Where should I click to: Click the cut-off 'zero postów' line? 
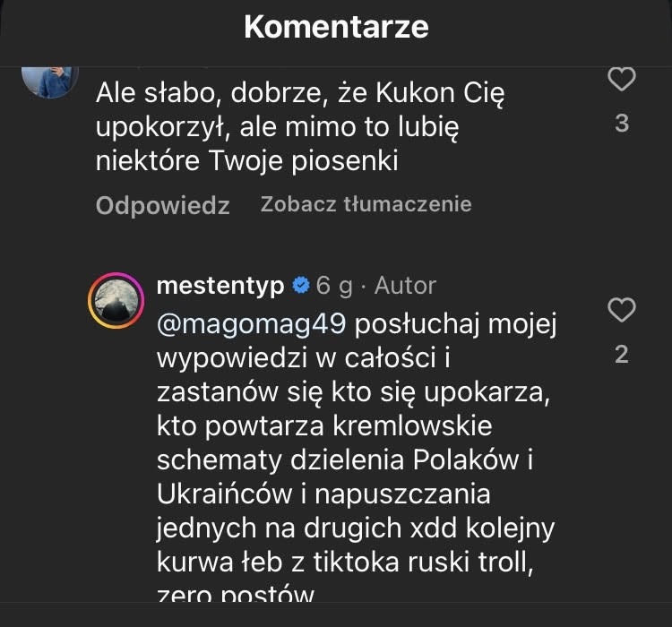tap(235, 595)
